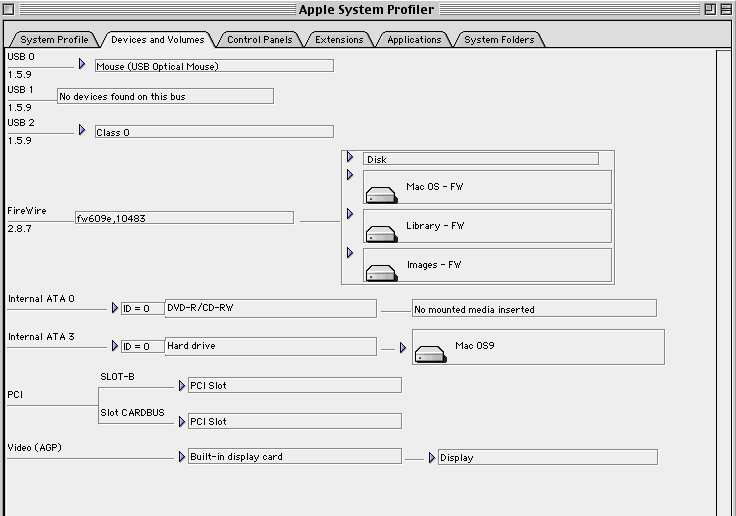
Task: Click PCI Slot text under SLOT-B
Action: [208, 385]
